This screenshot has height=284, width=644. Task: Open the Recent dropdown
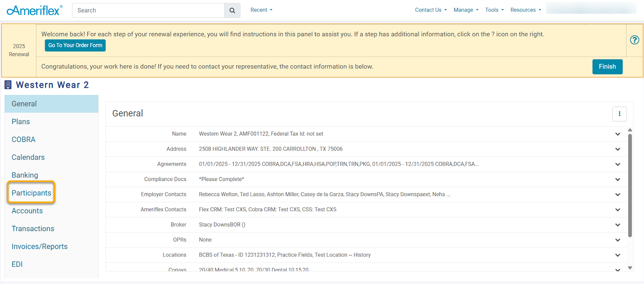(261, 10)
